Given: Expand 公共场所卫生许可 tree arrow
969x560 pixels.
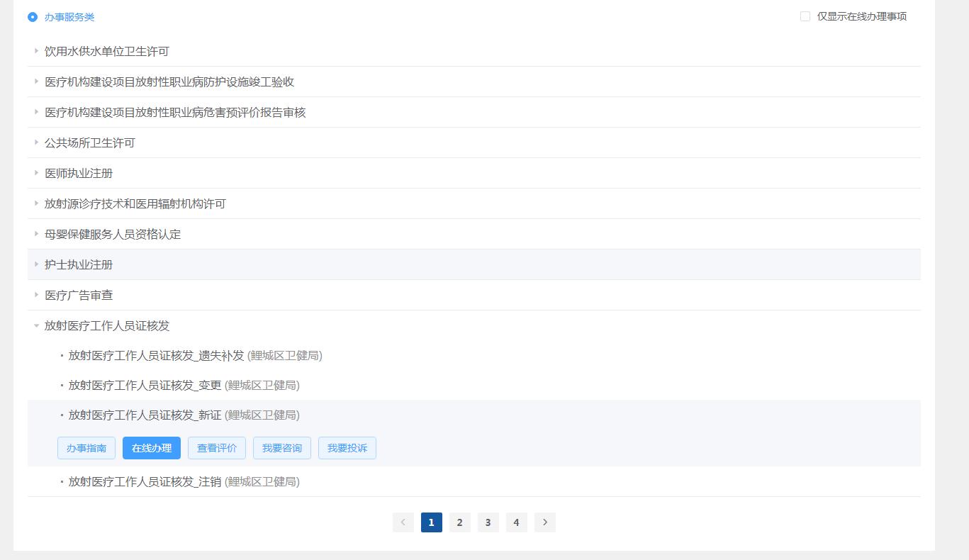Looking at the screenshot, I should click(x=36, y=142).
